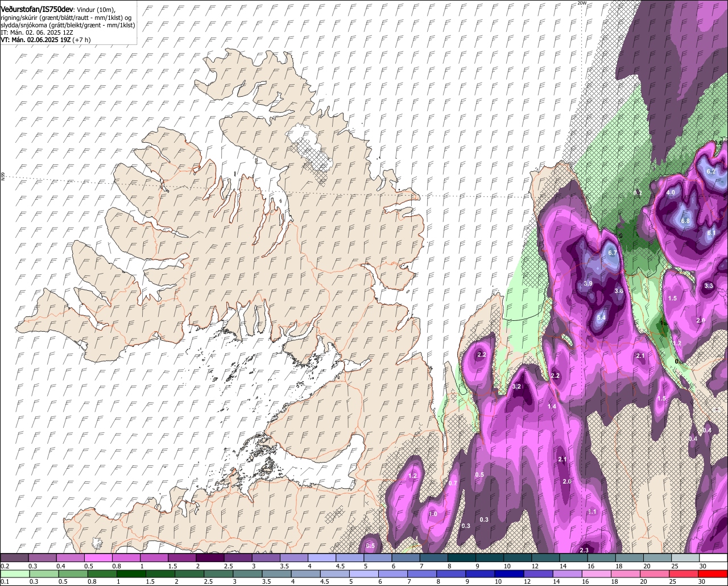
Task: Click the bright red 30 swatch in lower legend
Action: [x=713, y=573]
